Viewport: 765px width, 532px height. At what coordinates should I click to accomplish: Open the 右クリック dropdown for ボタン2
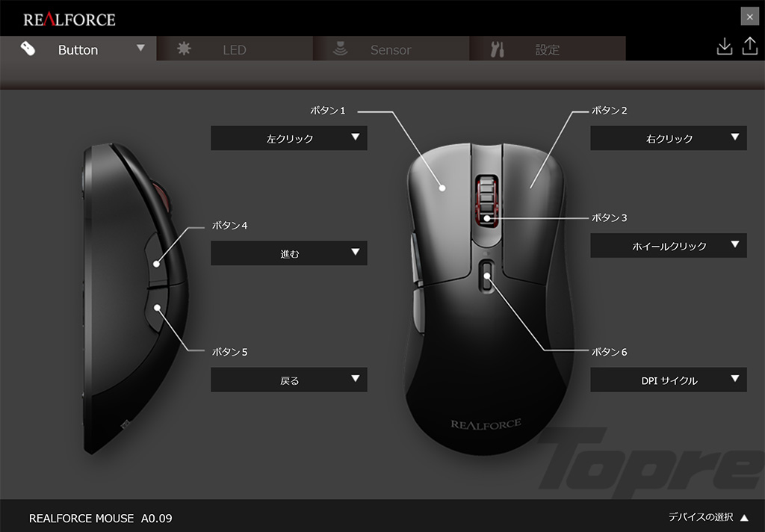coord(669,138)
